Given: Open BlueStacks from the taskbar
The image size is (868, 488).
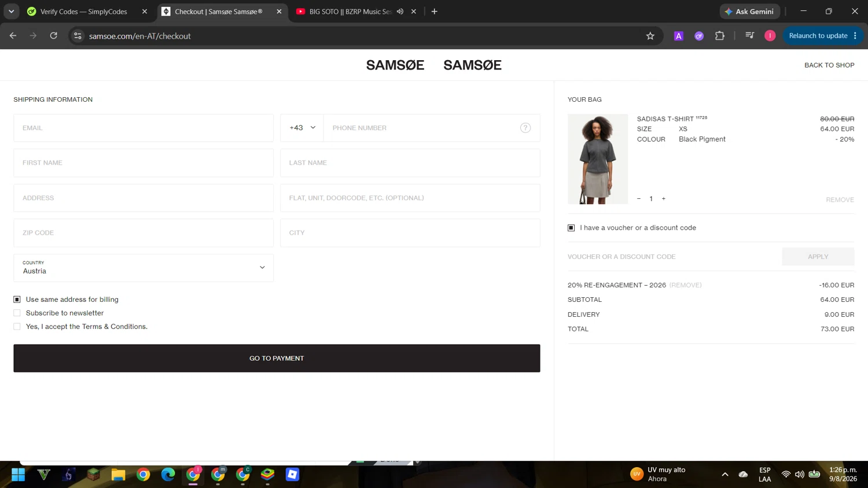Looking at the screenshot, I should click(x=267, y=475).
